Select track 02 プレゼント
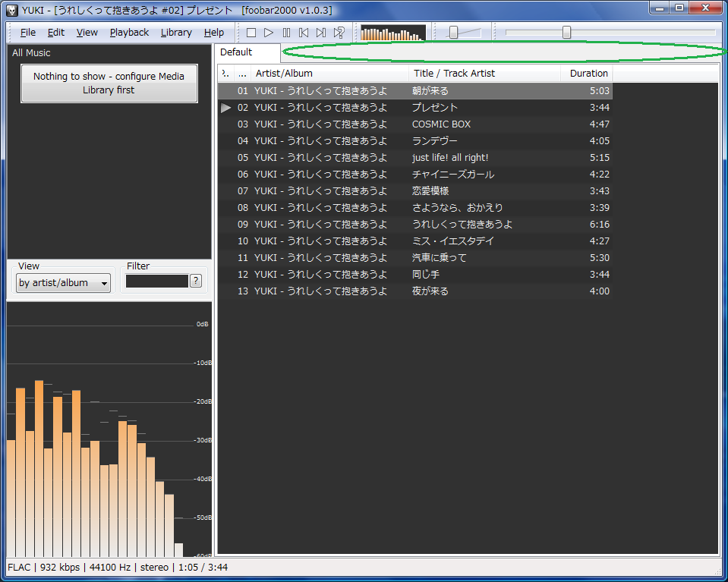 [415, 108]
